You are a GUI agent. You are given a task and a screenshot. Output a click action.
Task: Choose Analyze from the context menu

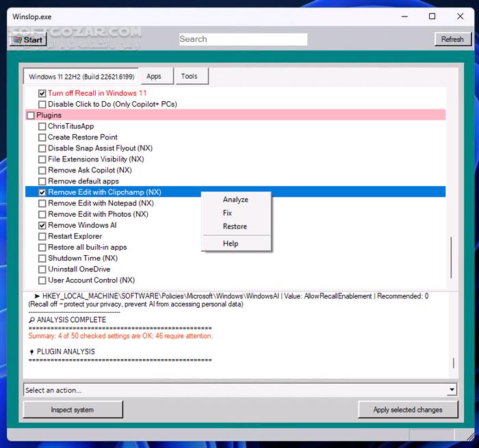tap(235, 200)
